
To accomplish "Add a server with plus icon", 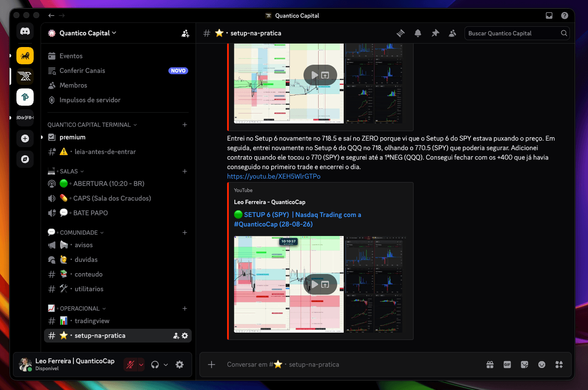I will tap(25, 138).
